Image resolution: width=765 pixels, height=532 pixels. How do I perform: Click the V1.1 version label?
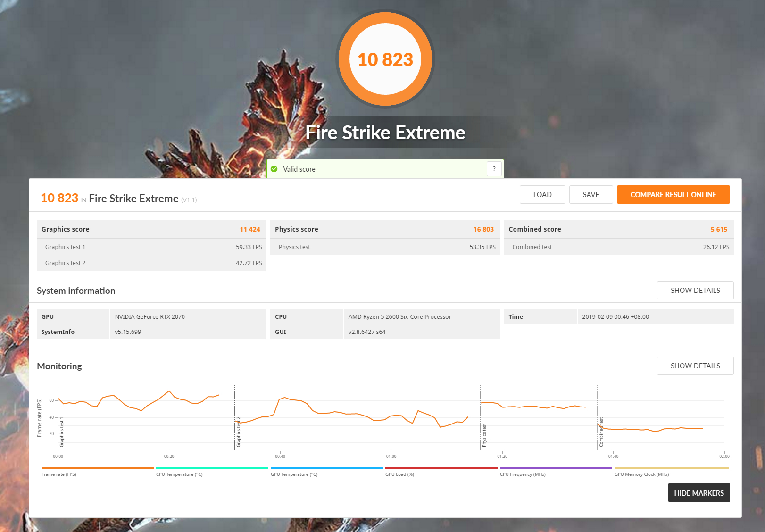coord(189,200)
